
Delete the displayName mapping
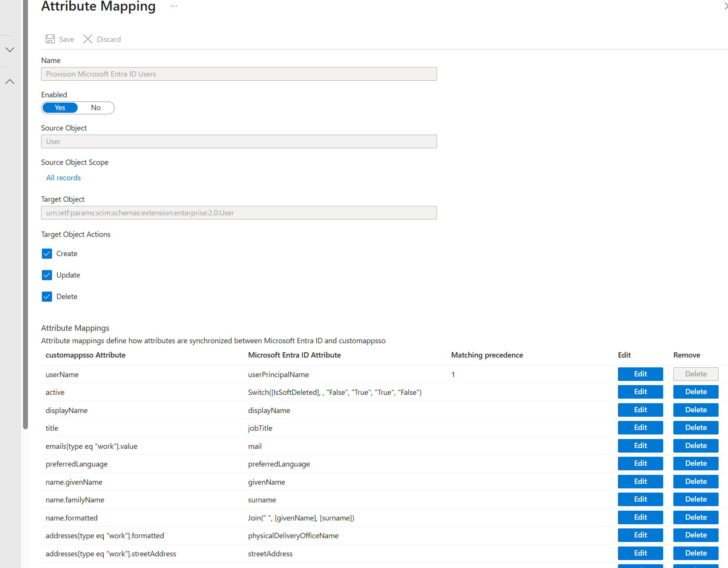[696, 410]
